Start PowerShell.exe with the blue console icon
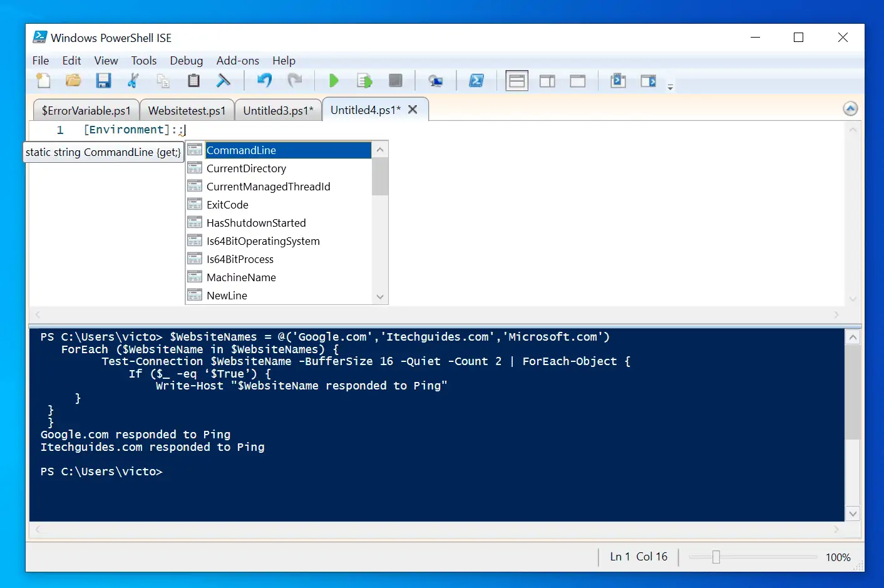Screen dimensions: 884x588 tap(476, 81)
